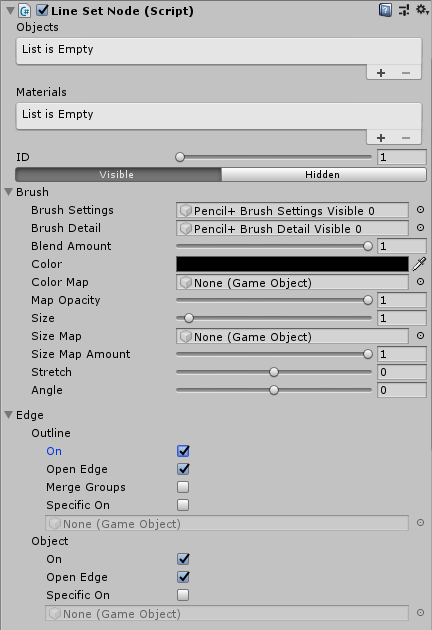
Task: Open object picker for Size Map
Action: tap(420, 335)
